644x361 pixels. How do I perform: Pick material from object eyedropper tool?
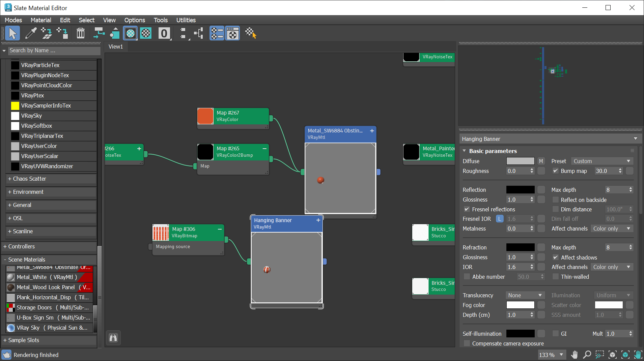click(x=31, y=33)
